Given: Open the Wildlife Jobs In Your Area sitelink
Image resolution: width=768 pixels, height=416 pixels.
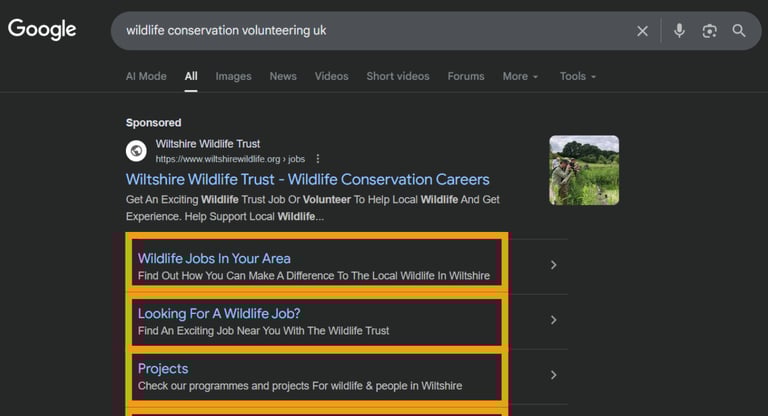Looking at the screenshot, I should pos(214,258).
